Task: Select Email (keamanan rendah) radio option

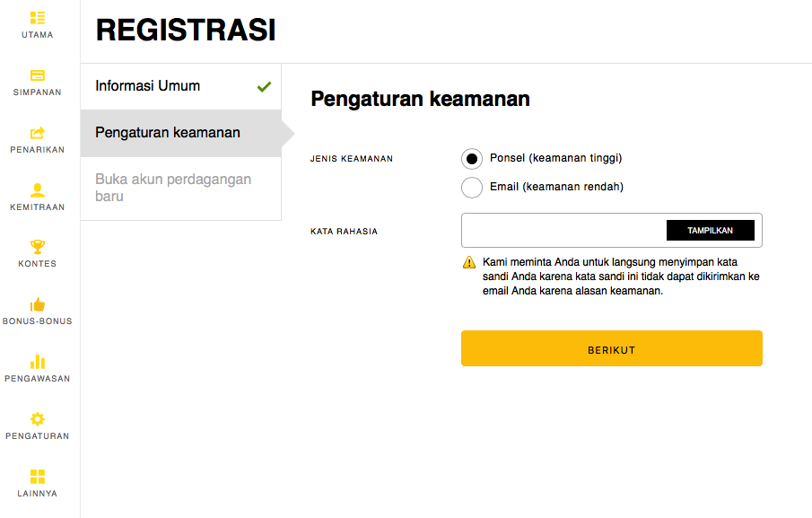Action: click(472, 188)
